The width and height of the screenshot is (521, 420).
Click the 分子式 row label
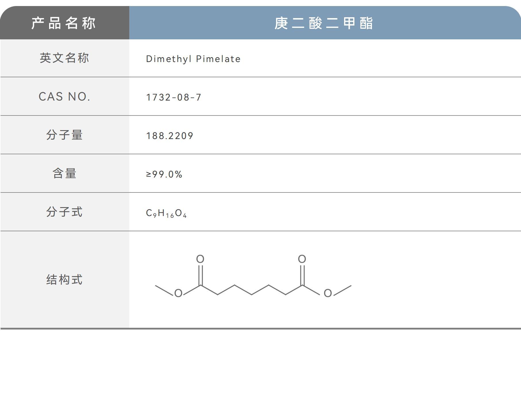pyautogui.click(x=65, y=212)
